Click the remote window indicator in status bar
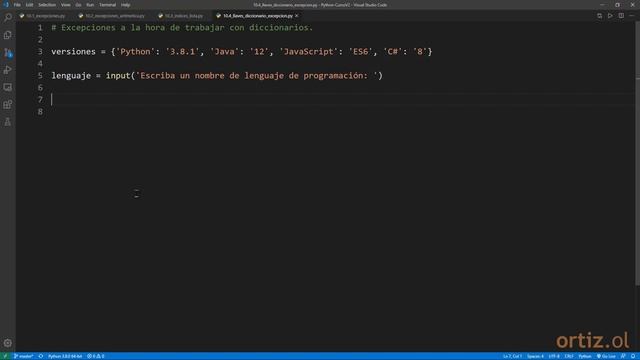640x360 pixels. pos(5,356)
